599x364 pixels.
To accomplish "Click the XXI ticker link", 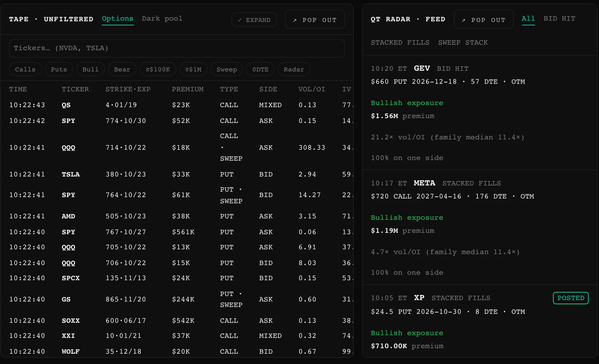I will tap(68, 336).
